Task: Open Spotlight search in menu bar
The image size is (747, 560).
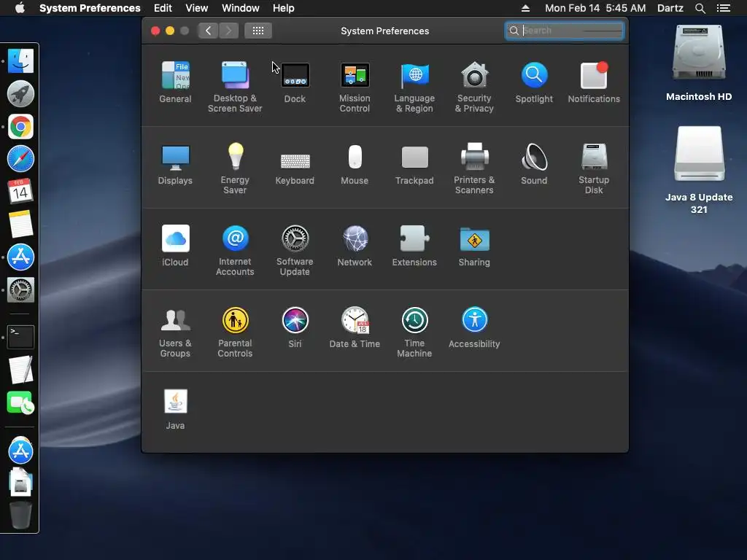Action: [x=700, y=8]
